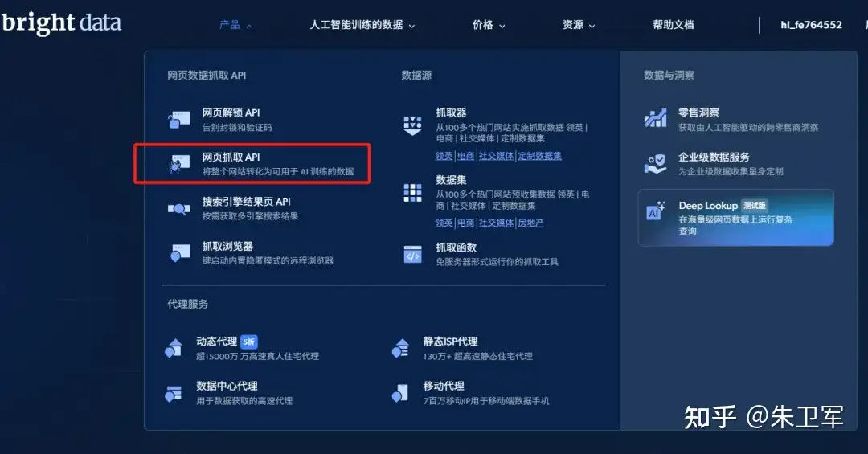Click 房地产 link under 数据集

point(531,223)
